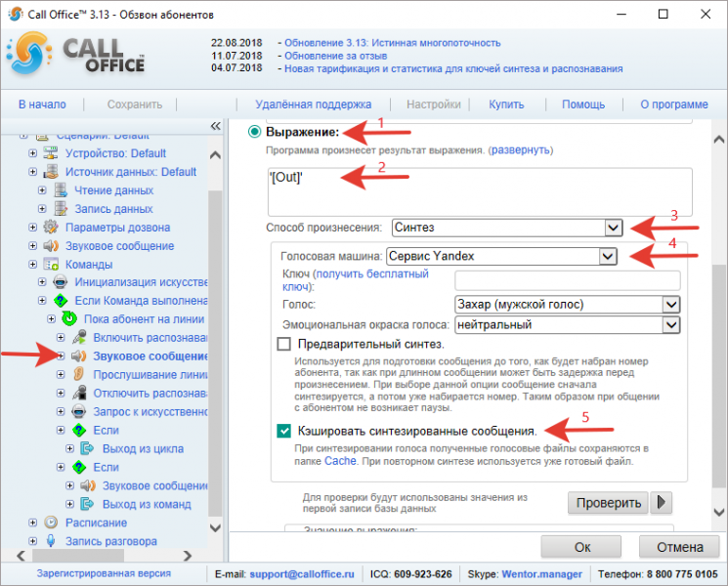Click the Параметры дозвона gear icon

click(x=51, y=227)
